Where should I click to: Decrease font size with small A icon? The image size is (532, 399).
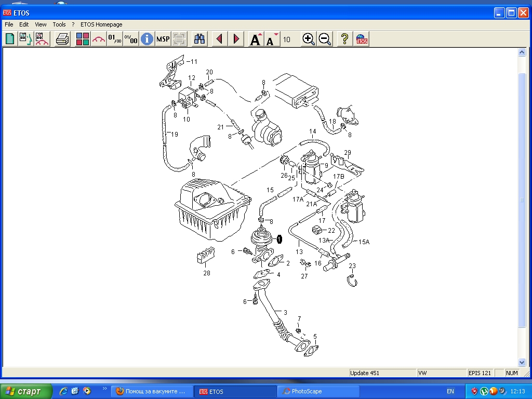coord(271,39)
